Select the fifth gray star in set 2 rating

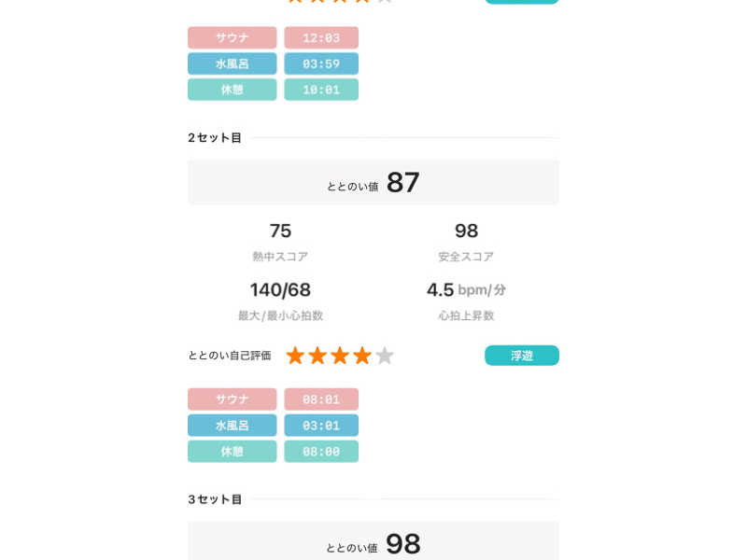385,356
